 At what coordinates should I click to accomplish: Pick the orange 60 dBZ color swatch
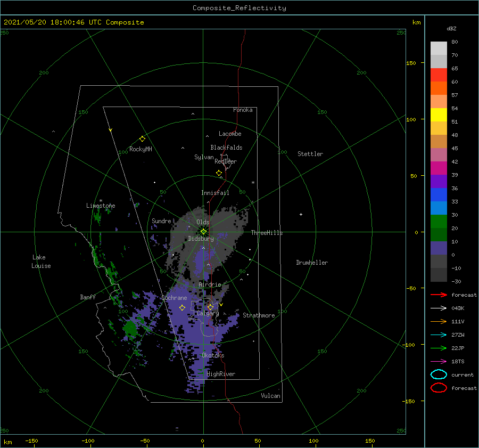[x=439, y=88]
